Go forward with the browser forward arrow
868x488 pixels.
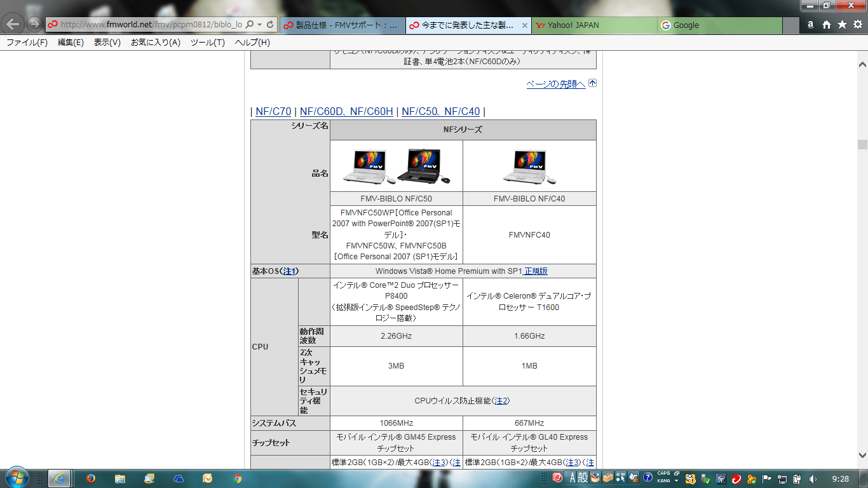coord(35,25)
